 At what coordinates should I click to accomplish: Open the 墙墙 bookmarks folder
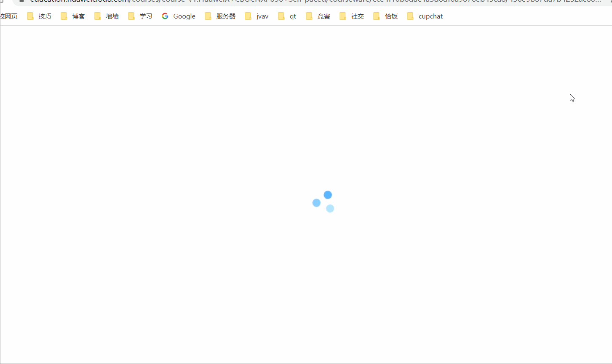point(112,16)
